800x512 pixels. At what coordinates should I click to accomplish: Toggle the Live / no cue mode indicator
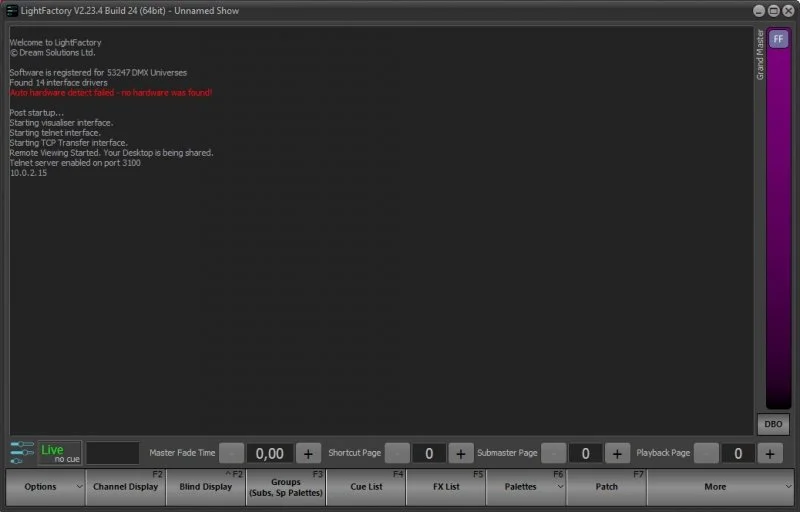click(60, 453)
